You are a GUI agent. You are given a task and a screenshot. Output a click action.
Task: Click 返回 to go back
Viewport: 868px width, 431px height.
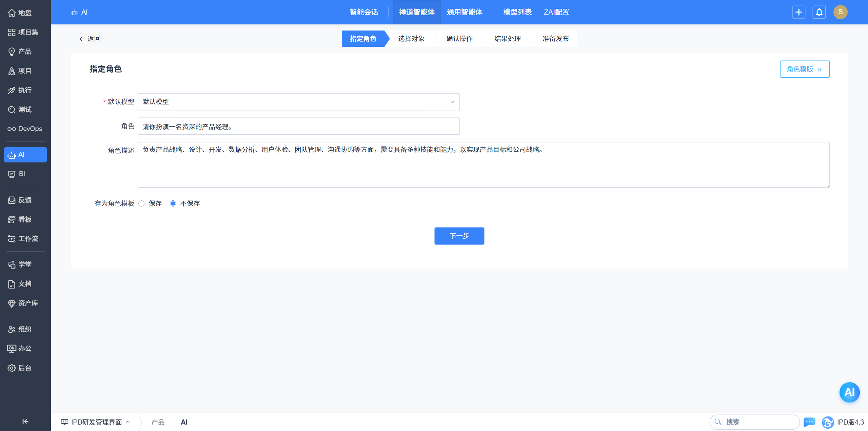pos(90,39)
